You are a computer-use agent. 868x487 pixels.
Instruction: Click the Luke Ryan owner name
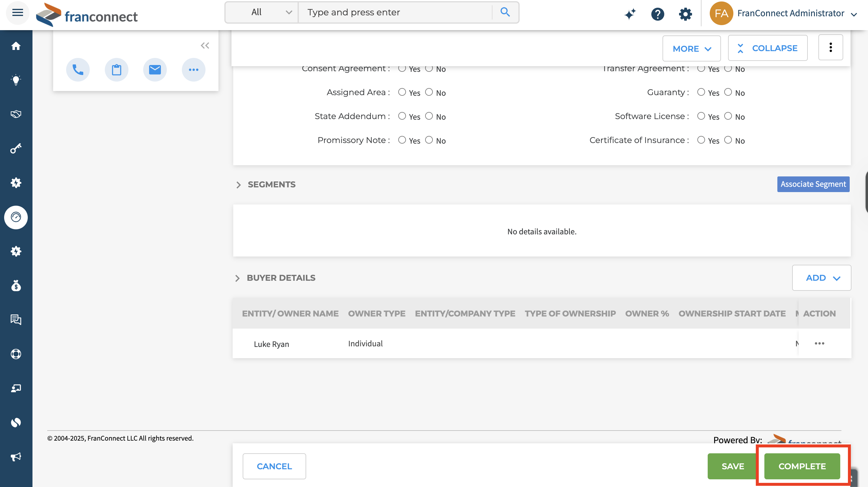tap(271, 344)
